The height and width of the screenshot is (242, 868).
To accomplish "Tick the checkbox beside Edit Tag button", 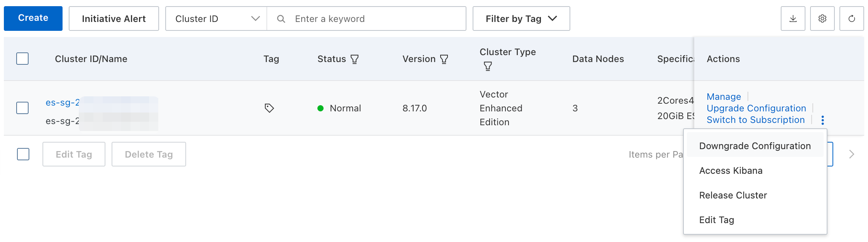I will [x=23, y=154].
